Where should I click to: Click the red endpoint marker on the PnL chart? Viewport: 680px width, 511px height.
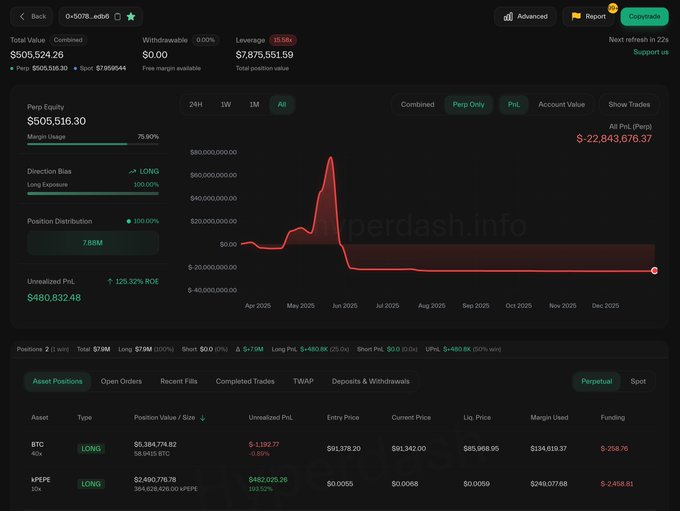coord(654,271)
